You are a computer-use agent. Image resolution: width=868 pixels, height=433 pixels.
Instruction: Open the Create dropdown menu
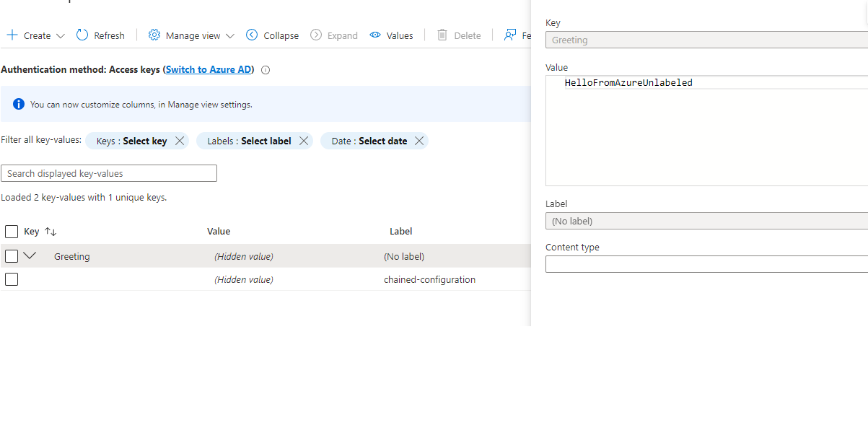(61, 35)
